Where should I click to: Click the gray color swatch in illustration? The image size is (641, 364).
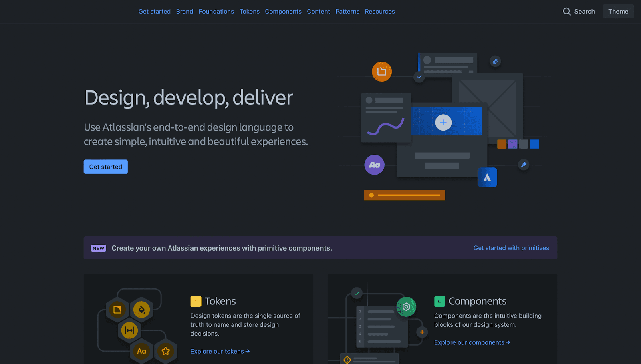point(524,144)
